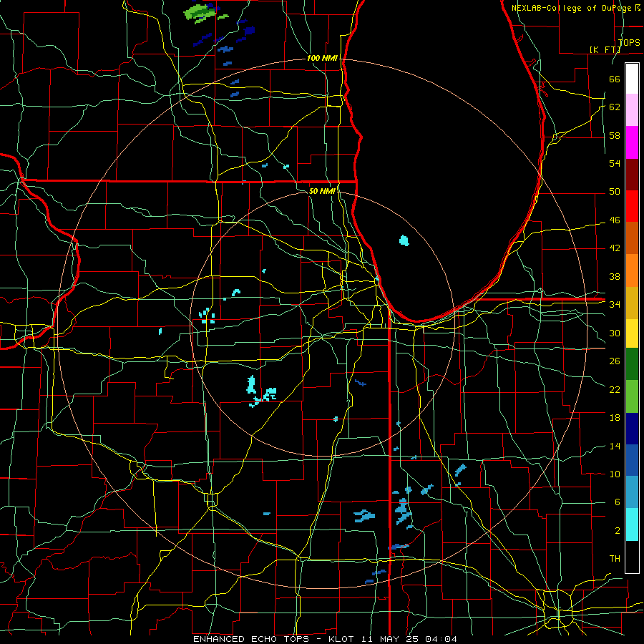Click the "11 MAY 25 04:04" timestamp
The width and height of the screenshot is (644, 644).
coord(409,639)
